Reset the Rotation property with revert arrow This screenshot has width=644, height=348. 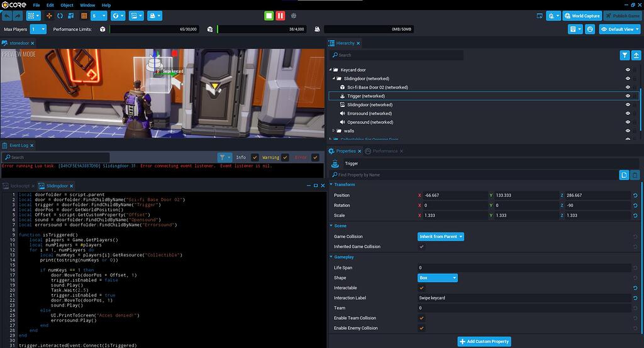pyautogui.click(x=635, y=205)
